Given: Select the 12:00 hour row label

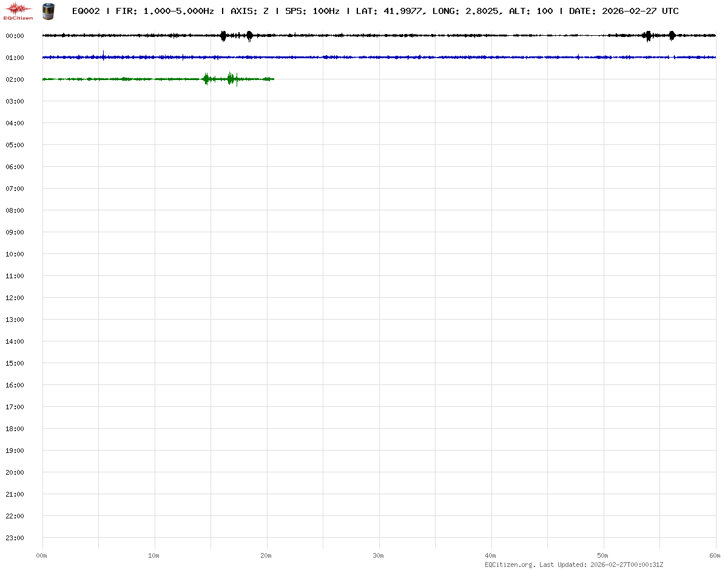Looking at the screenshot, I should (x=15, y=298).
